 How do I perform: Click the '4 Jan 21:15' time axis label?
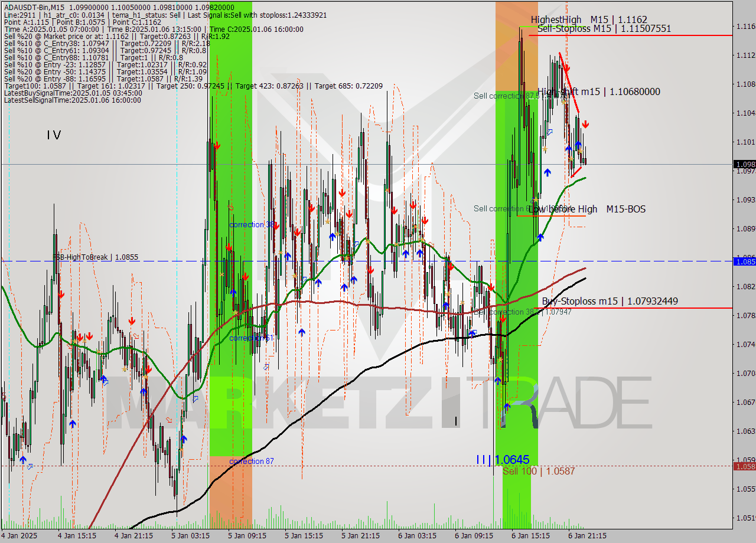(x=133, y=536)
